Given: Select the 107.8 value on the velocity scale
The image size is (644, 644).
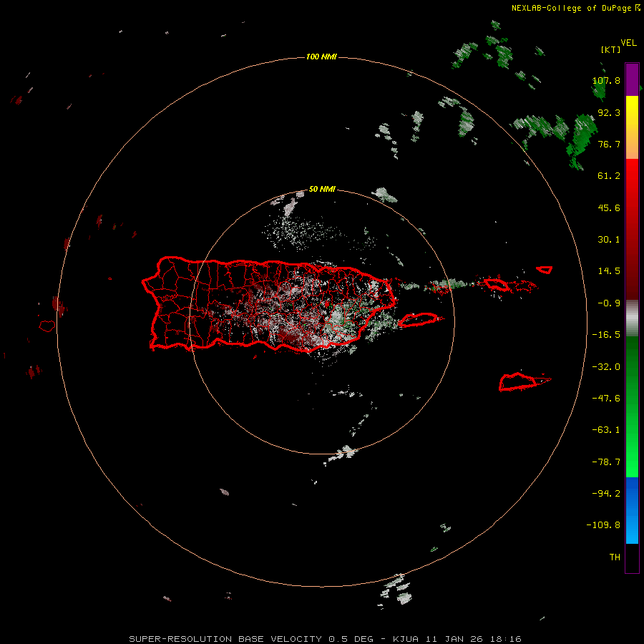Looking at the screenshot, I should 606,80.
